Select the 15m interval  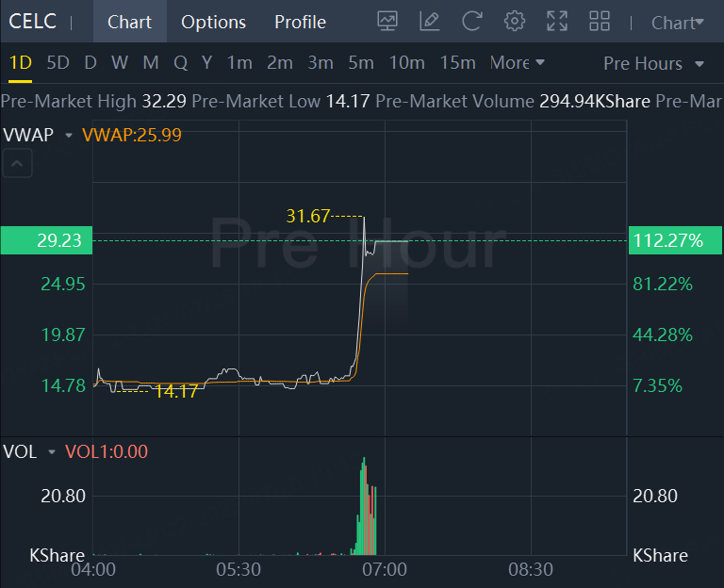457,63
